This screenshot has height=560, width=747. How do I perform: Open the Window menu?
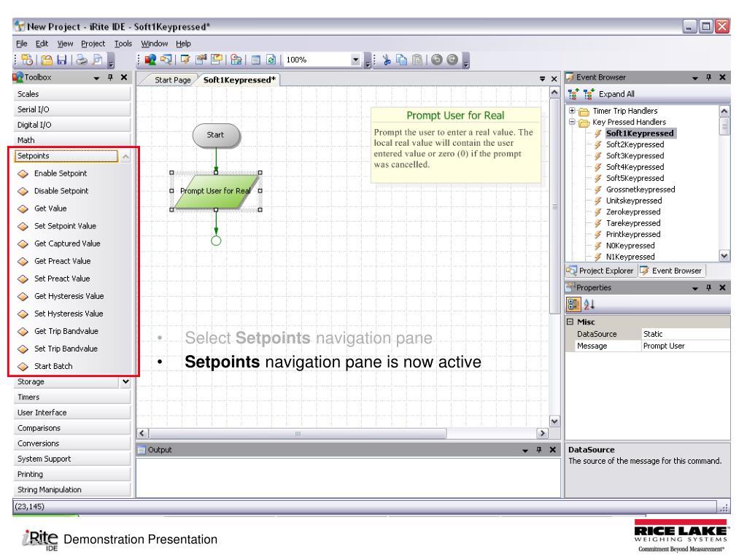[x=155, y=44]
